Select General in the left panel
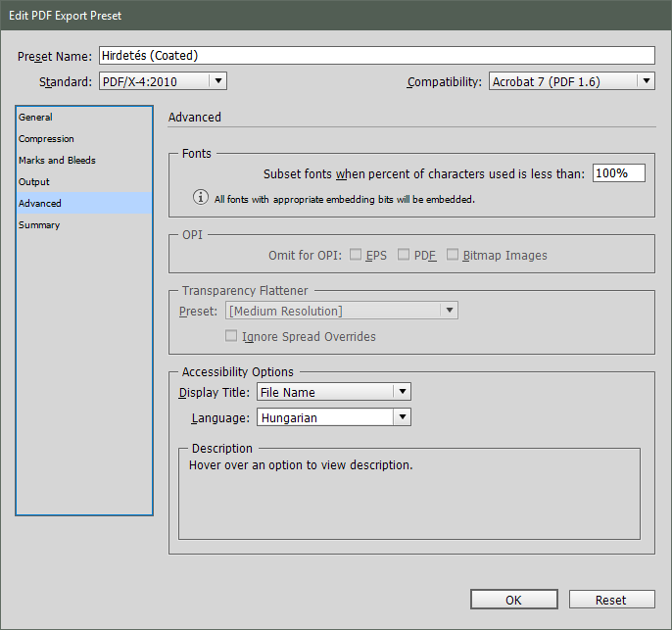This screenshot has width=672, height=630. pos(36,118)
